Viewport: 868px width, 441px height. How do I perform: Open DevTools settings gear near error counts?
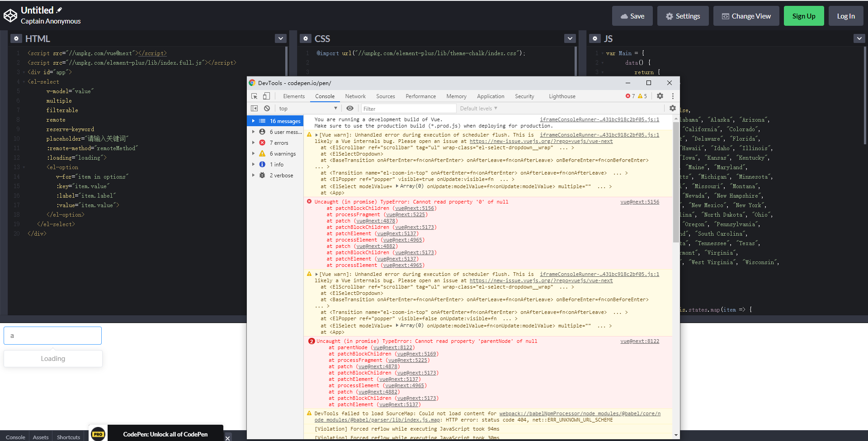click(x=660, y=96)
